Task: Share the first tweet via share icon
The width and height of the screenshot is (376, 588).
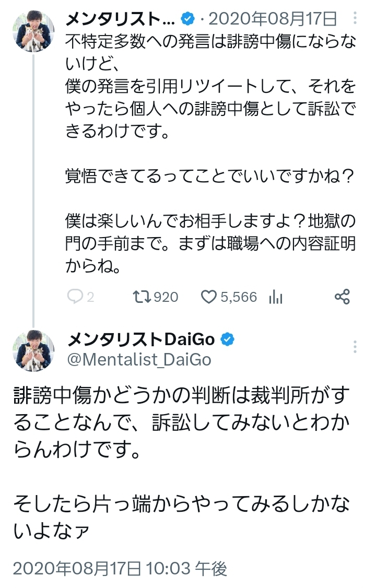Action: [342, 297]
